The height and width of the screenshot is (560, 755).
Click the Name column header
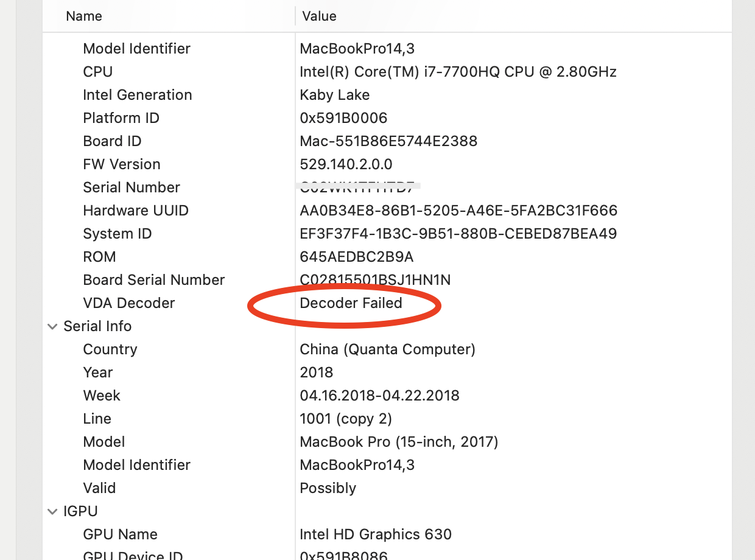(84, 16)
